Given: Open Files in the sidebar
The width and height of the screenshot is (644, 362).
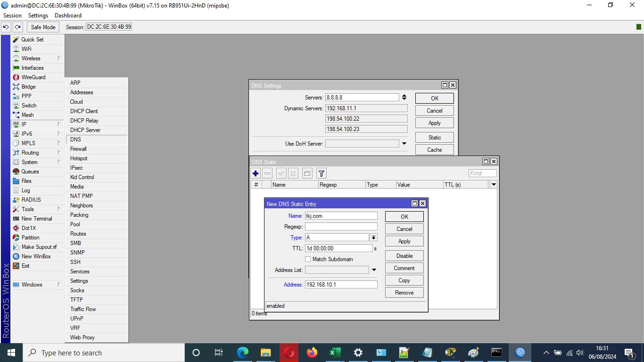Looking at the screenshot, I should 37,181.
